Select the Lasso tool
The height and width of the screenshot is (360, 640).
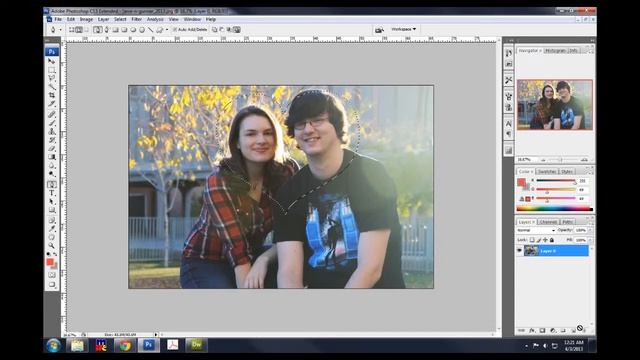pos(51,78)
